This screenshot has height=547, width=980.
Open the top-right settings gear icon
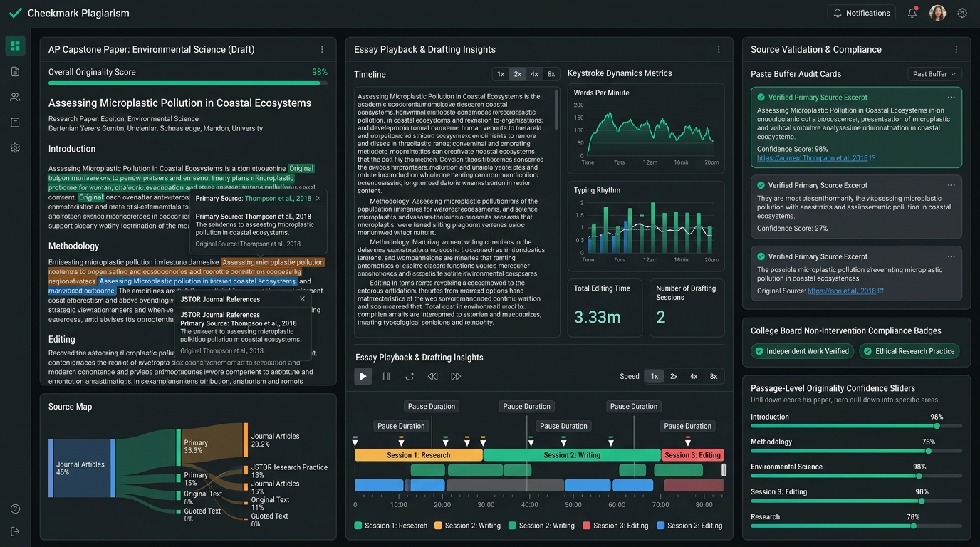coord(962,13)
